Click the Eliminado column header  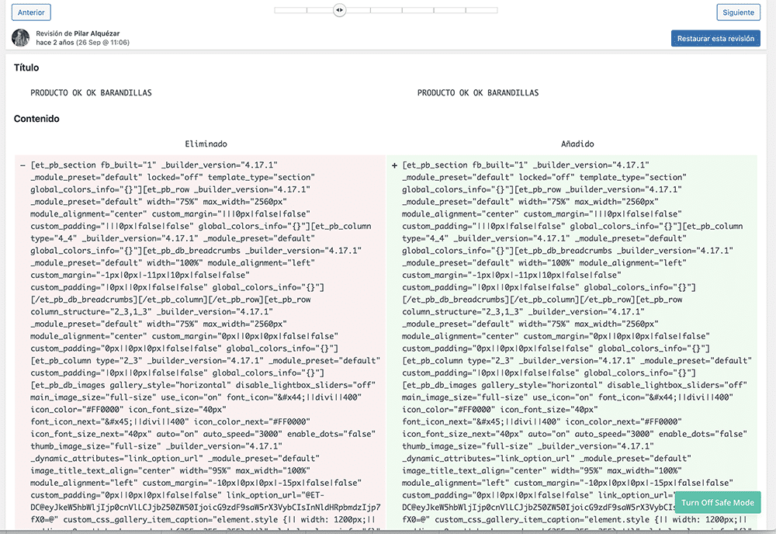click(205, 143)
